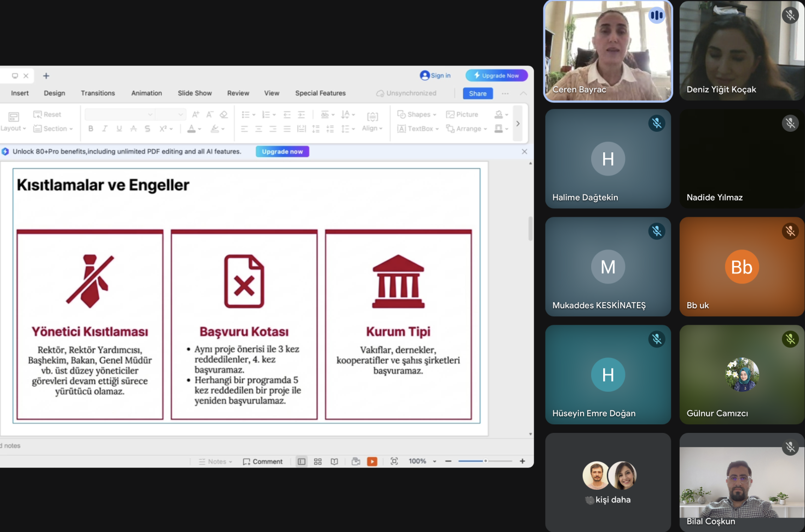805x532 pixels.
Task: Click the clear formatting eraser icon
Action: point(224,115)
